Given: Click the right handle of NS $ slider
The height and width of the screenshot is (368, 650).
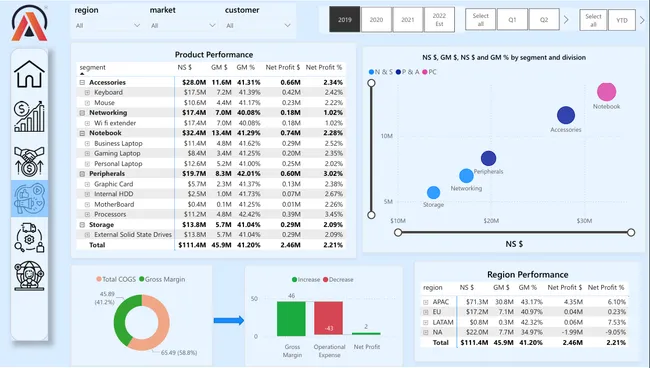Looking at the screenshot, I should [631, 232].
